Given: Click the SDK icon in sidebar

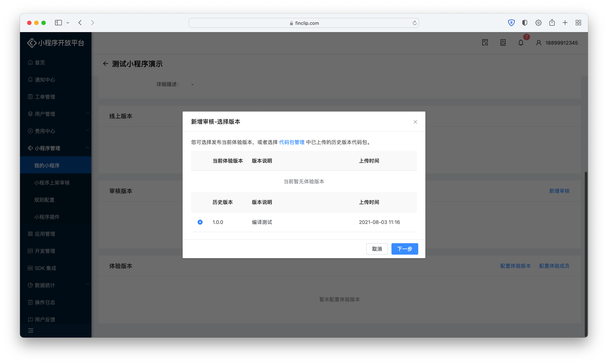Looking at the screenshot, I should (30, 268).
